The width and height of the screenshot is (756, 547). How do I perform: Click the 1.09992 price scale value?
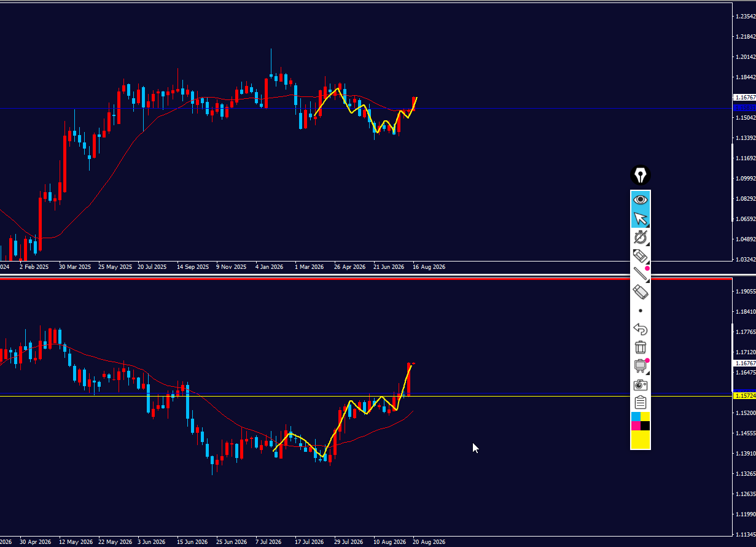coord(745,179)
